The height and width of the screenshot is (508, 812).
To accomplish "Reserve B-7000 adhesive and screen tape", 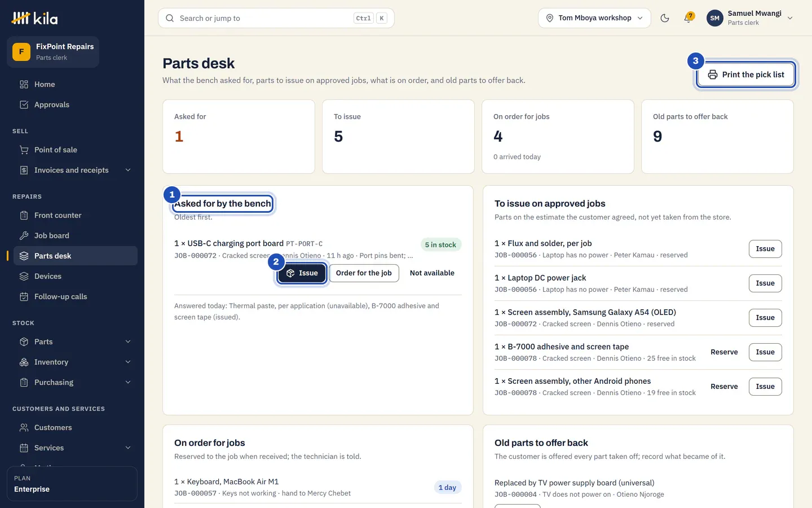I will click(x=724, y=352).
